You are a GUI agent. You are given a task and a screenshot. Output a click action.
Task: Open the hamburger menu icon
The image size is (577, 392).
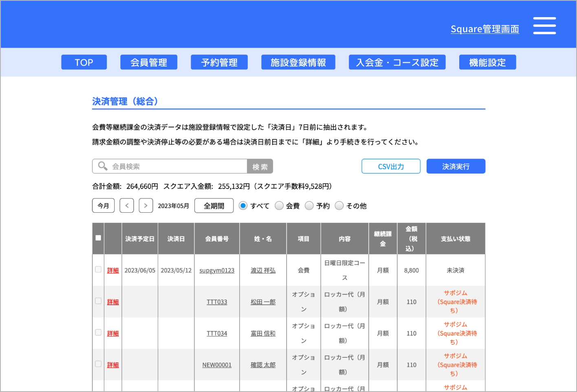[x=544, y=26]
